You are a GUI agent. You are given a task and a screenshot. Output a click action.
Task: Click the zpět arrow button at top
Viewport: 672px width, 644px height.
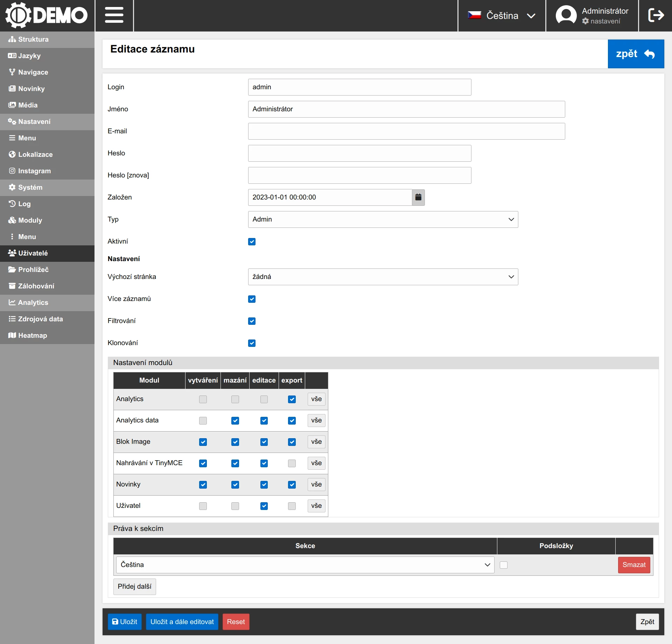pos(636,54)
